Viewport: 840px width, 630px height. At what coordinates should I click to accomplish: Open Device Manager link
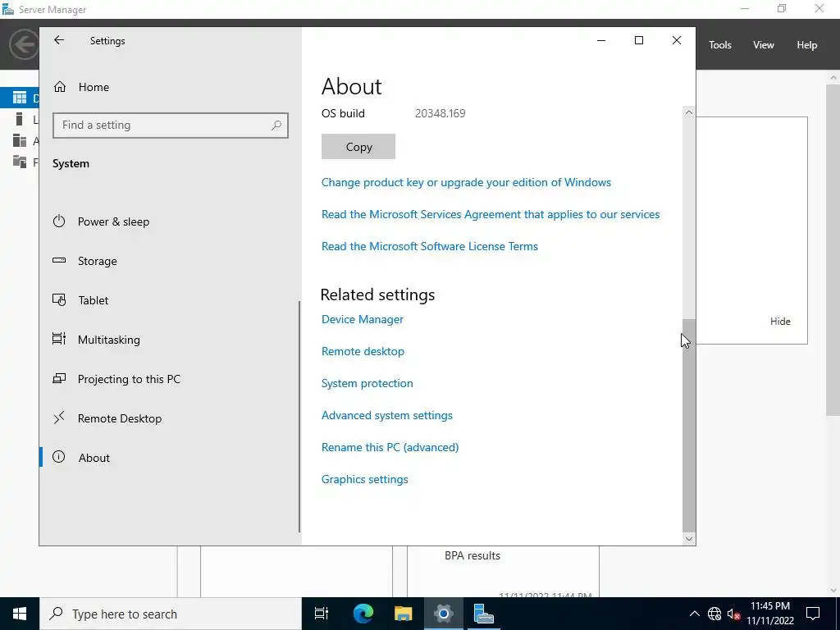362,319
